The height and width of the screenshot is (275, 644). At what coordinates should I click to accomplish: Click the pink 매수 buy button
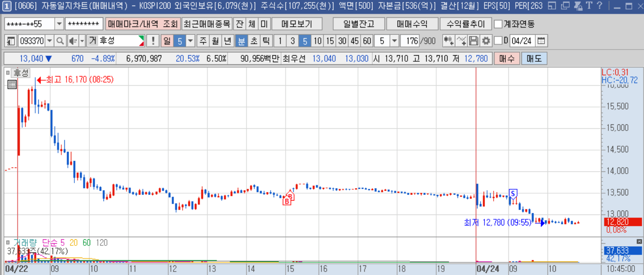507,58
